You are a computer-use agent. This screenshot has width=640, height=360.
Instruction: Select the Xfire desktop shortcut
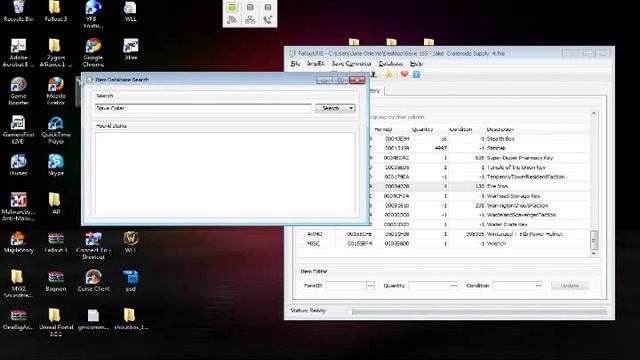pyautogui.click(x=131, y=49)
